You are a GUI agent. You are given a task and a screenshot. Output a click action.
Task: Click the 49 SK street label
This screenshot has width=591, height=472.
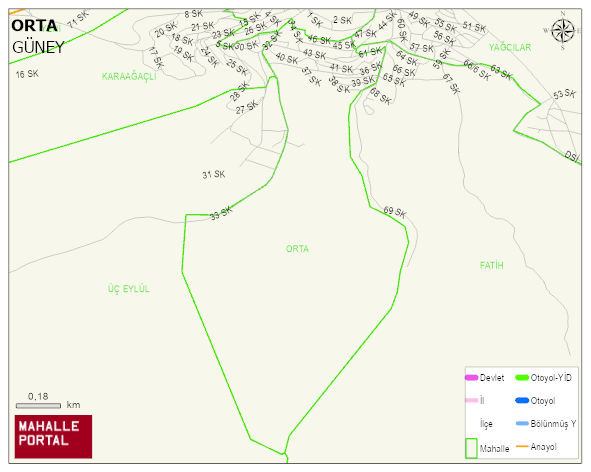point(418,19)
